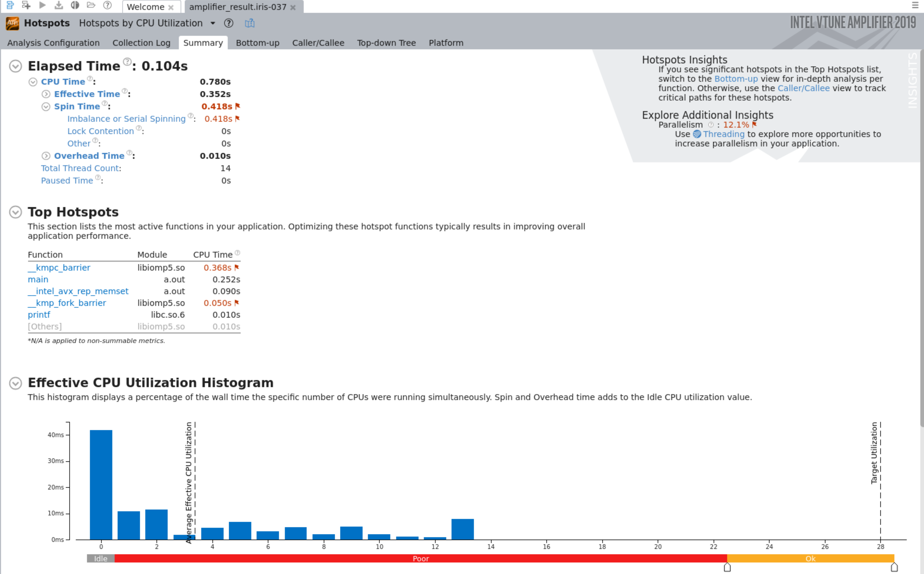Image resolution: width=924 pixels, height=574 pixels.
Task: Click the red flag beside __kmpc_barrier time
Action: point(237,268)
